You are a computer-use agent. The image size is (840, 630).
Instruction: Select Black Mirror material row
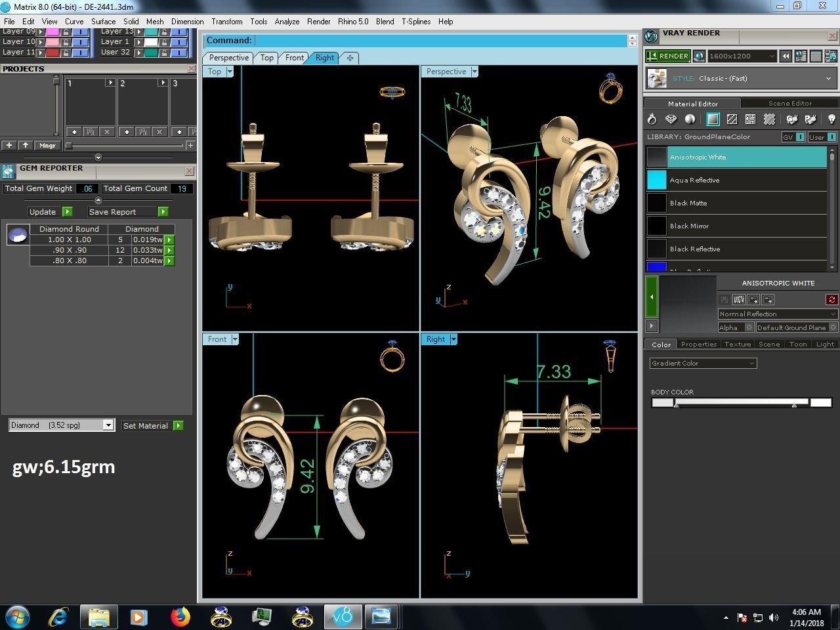coord(736,226)
